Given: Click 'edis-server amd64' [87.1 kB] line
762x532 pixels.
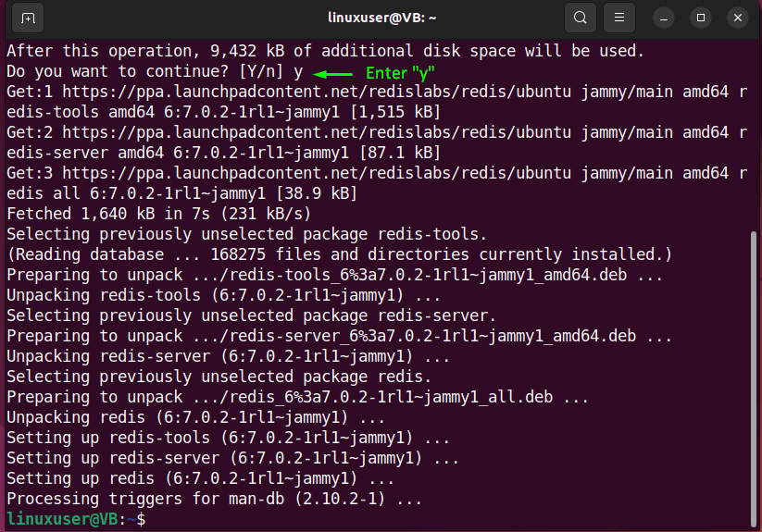Looking at the screenshot, I should coord(223,153).
